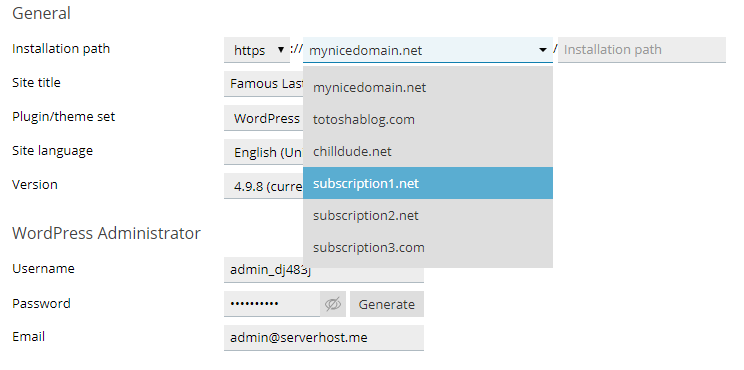Click the Installation path label
Screen dimensions: 744x370
pos(61,48)
